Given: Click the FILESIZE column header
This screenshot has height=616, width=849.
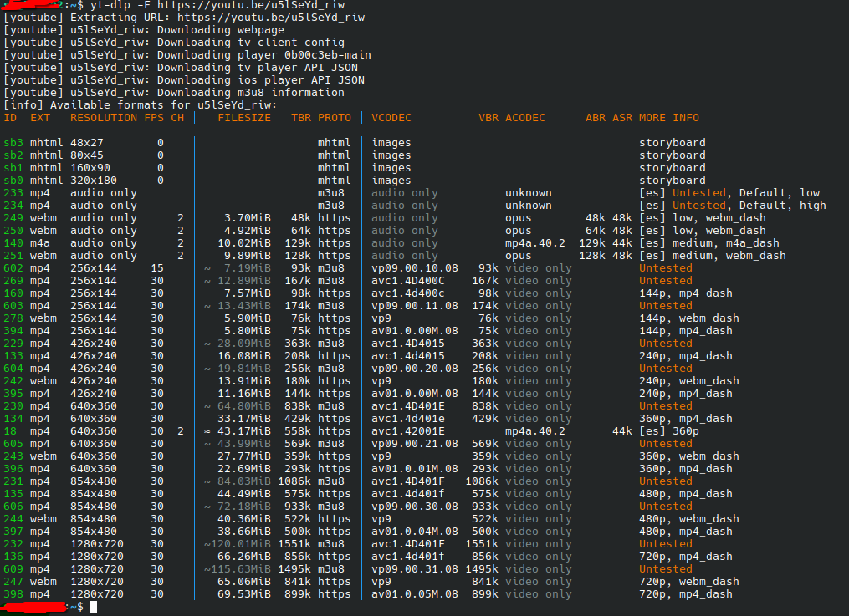Looking at the screenshot, I should coord(244,118).
